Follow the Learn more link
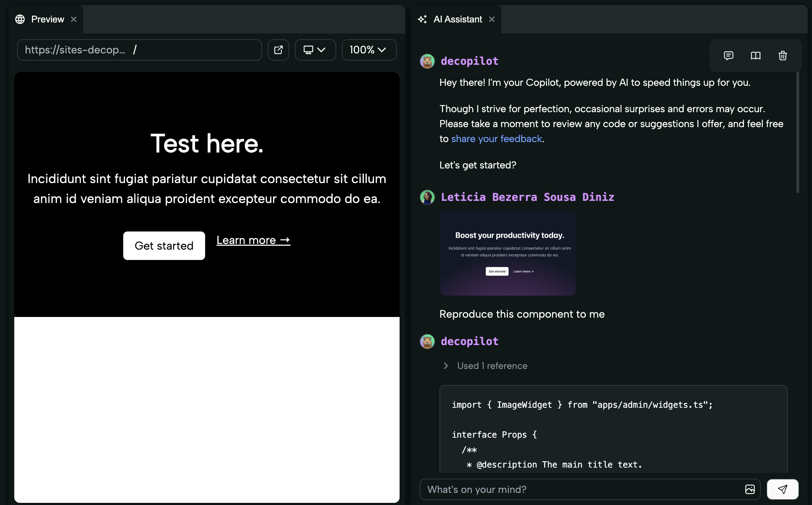 [x=253, y=240]
